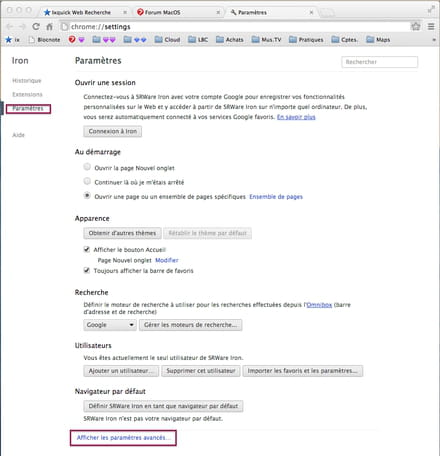The width and height of the screenshot is (440, 456).
Task: Open the two purple hearts bookmark folder
Action: (x=104, y=40)
